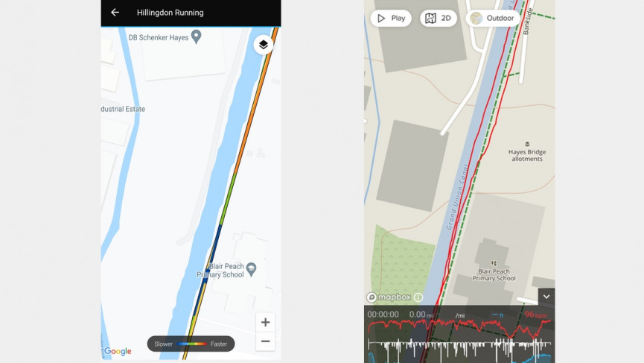The width and height of the screenshot is (644, 363).
Task: Collapse the chart panel with chevron
Action: click(546, 297)
